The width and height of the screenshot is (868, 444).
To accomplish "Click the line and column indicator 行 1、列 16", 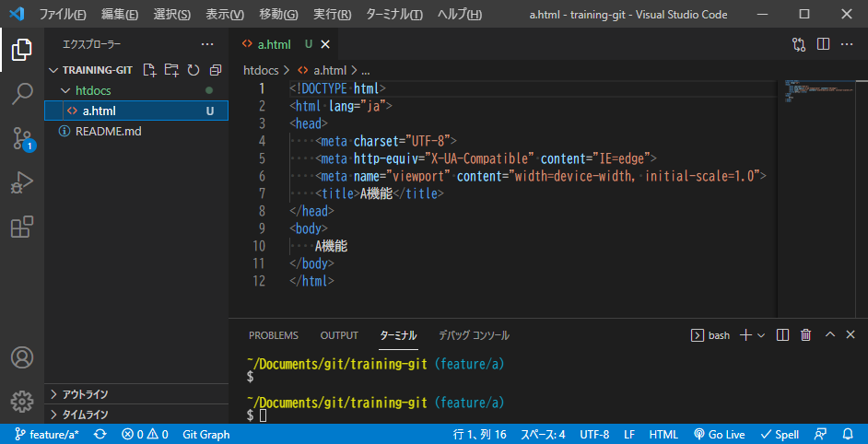I will [479, 435].
